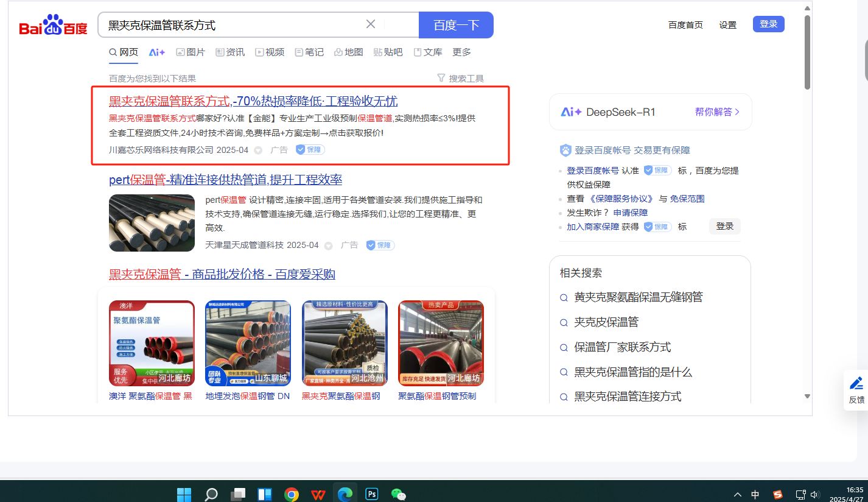
Task: Go to 百度首页 link
Action: pos(685,25)
